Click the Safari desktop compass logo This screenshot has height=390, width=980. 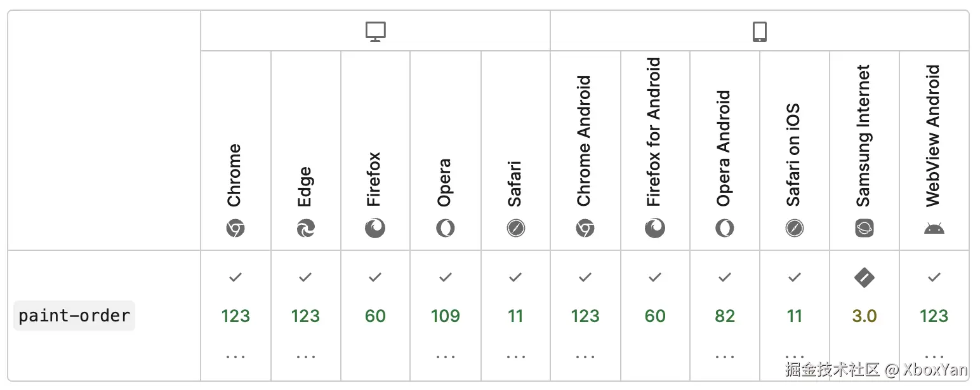[x=515, y=228]
